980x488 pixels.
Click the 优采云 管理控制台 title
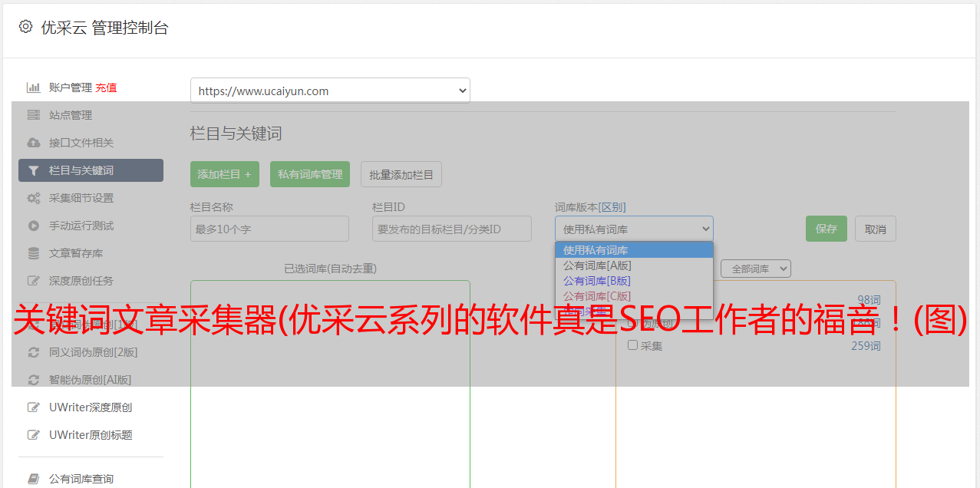click(104, 28)
